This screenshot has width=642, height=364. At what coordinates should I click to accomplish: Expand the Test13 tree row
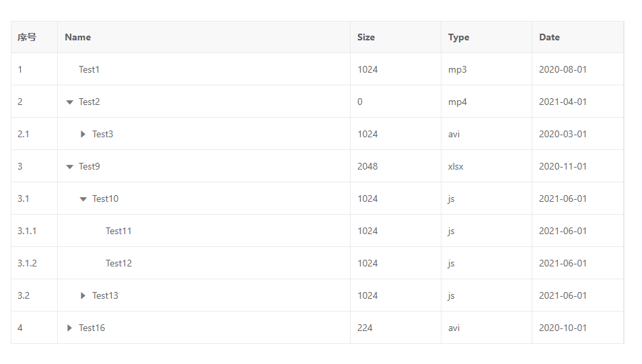(x=83, y=296)
